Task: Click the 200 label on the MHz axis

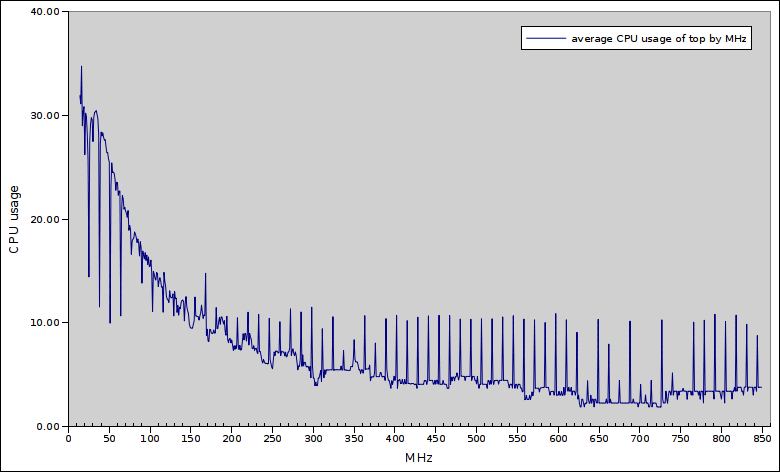Action: pyautogui.click(x=231, y=438)
